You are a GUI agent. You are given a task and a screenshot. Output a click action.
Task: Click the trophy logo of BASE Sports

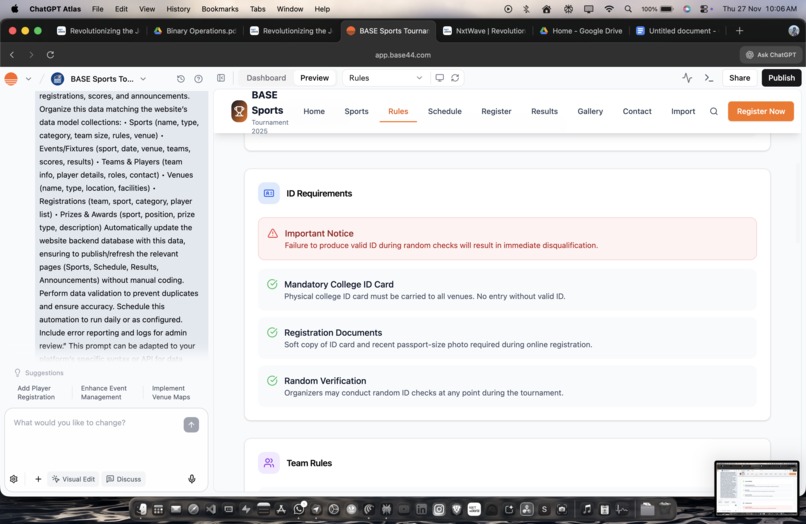(239, 111)
